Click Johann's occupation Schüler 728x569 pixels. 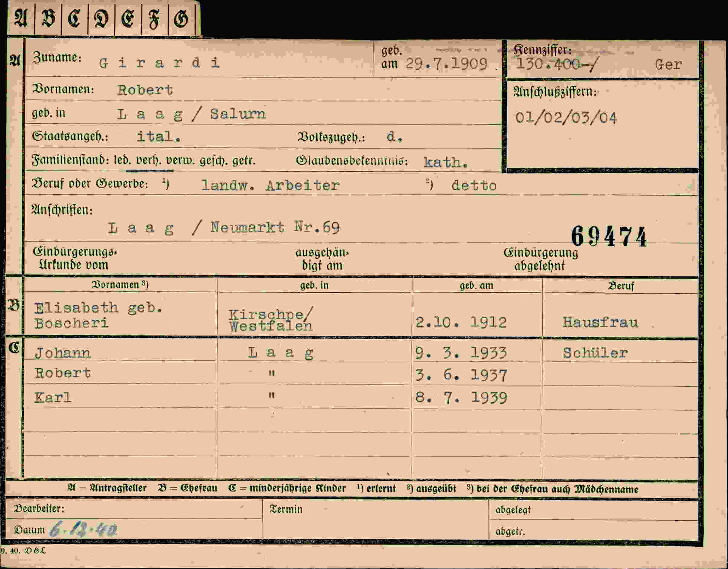tap(595, 353)
